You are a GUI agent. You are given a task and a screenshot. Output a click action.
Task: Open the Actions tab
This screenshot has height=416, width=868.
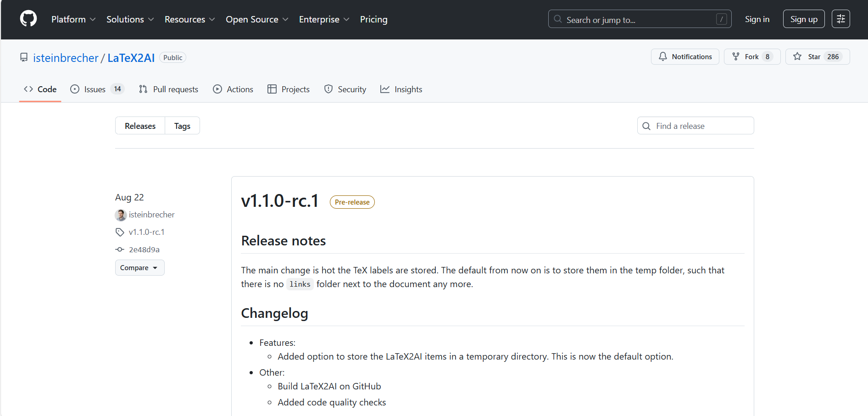click(x=233, y=89)
